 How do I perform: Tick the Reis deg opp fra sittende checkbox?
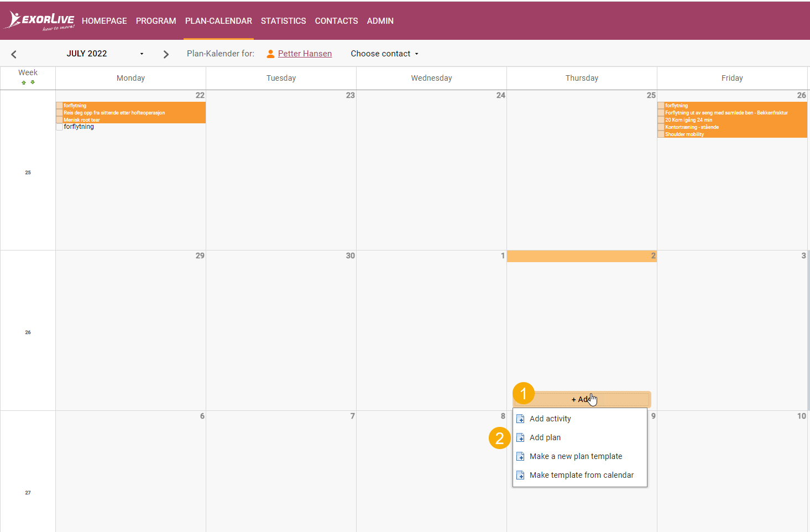click(59, 113)
